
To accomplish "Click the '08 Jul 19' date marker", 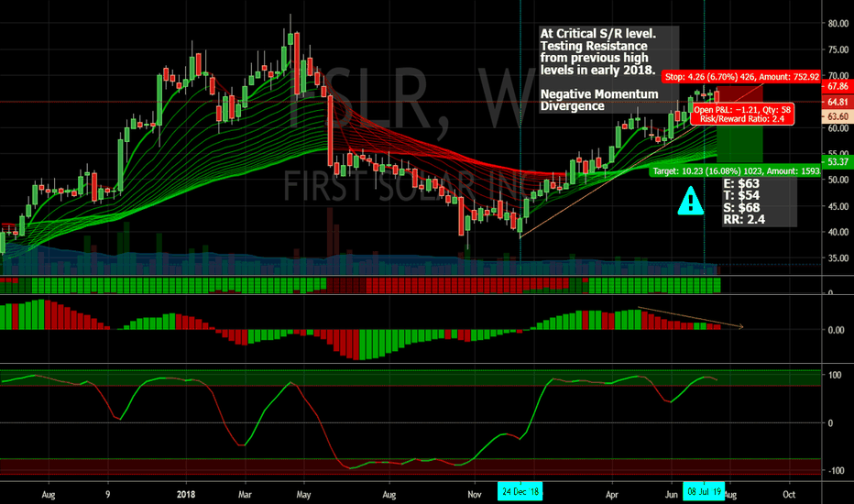I will (x=704, y=491).
